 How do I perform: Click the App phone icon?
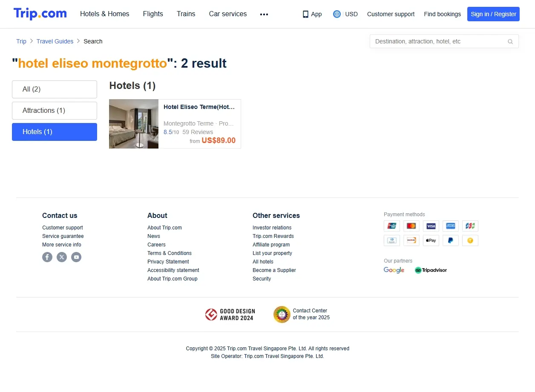pos(305,14)
